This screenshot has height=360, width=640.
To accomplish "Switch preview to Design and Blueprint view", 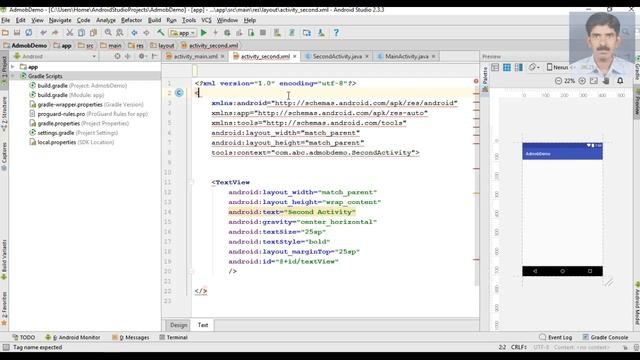I will [x=518, y=67].
